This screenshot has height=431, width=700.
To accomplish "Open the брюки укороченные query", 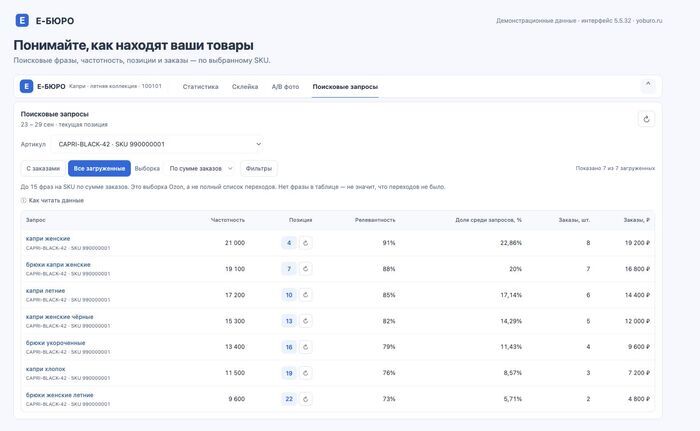I will 55,343.
